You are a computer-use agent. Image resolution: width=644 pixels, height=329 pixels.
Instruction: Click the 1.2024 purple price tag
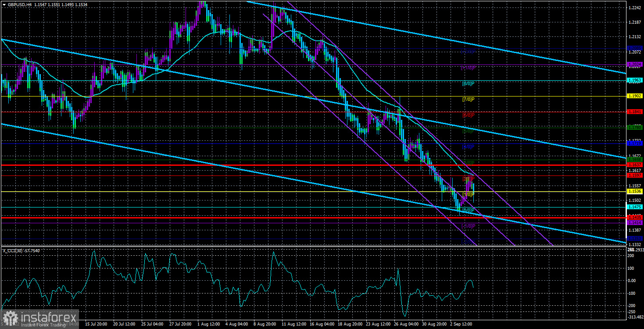point(635,64)
